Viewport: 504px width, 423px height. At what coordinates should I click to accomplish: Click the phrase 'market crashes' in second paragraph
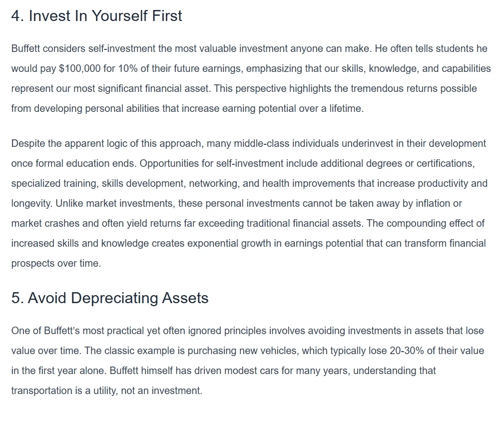pyautogui.click(x=45, y=223)
